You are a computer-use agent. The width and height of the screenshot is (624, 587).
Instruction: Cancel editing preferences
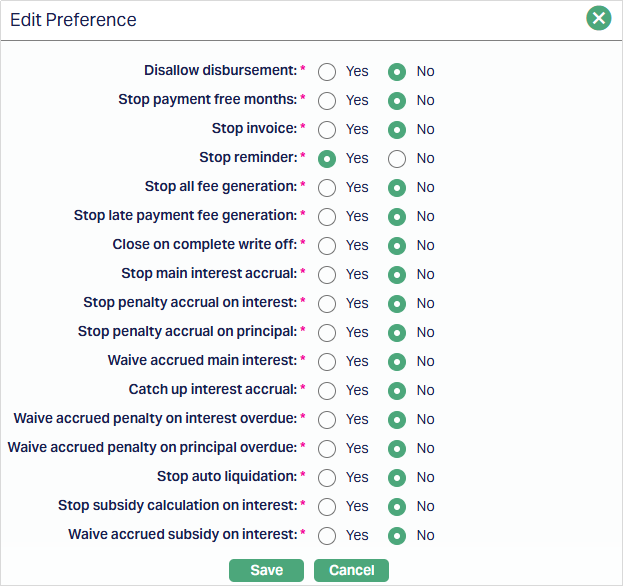[351, 570]
